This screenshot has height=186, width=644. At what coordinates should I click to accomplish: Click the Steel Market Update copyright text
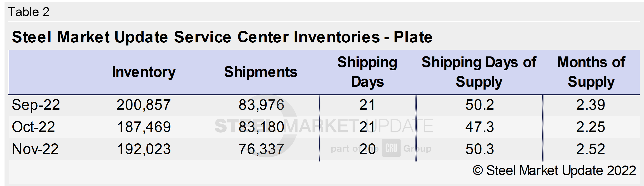(554, 171)
